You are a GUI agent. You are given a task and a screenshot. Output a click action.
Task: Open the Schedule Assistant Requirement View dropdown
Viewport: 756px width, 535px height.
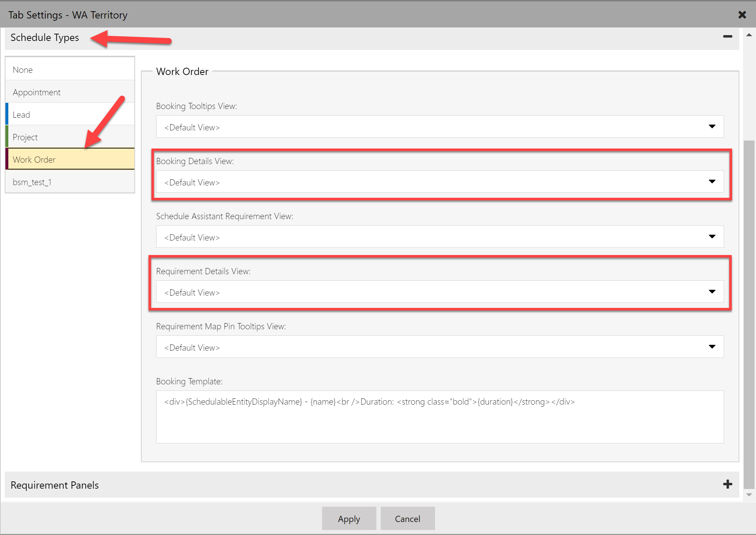pos(712,237)
